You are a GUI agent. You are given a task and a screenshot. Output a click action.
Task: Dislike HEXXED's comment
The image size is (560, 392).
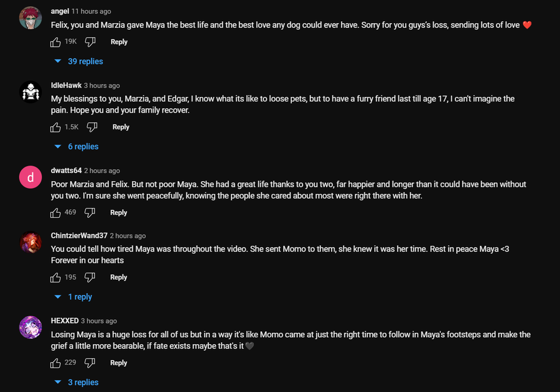click(90, 363)
